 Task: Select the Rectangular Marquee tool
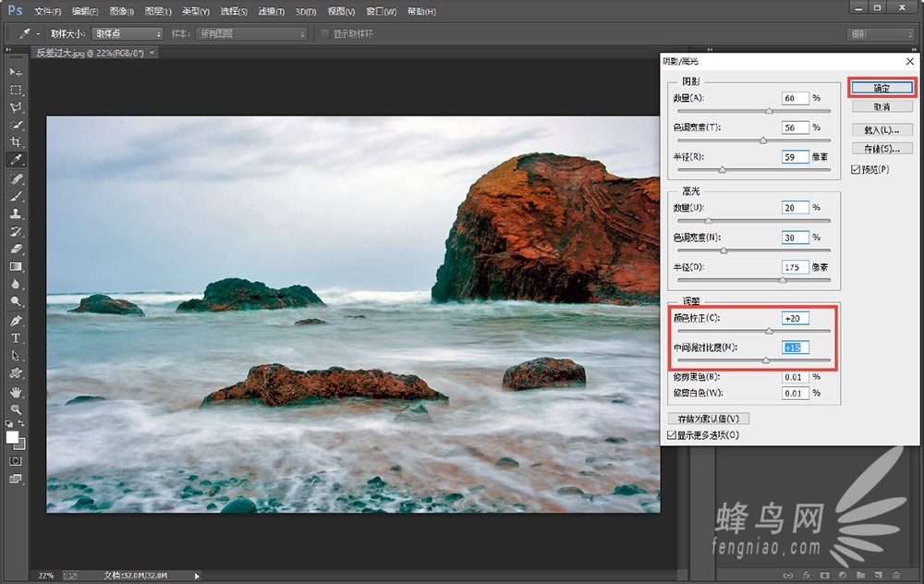coord(16,90)
